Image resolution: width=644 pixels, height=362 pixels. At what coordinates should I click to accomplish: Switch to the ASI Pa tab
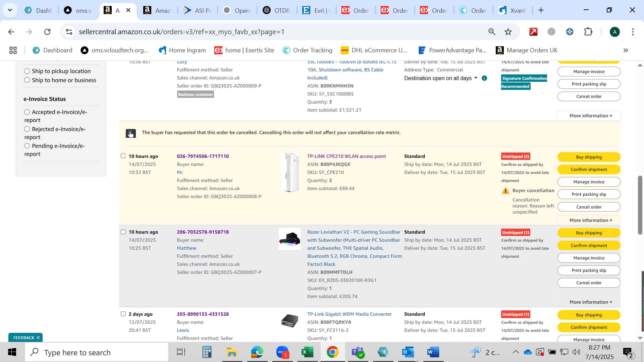197,10
